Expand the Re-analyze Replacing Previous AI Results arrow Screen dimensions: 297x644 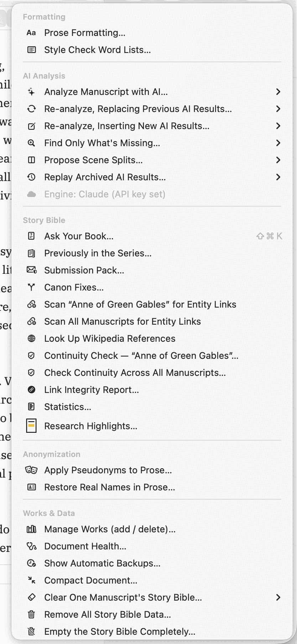click(x=278, y=109)
